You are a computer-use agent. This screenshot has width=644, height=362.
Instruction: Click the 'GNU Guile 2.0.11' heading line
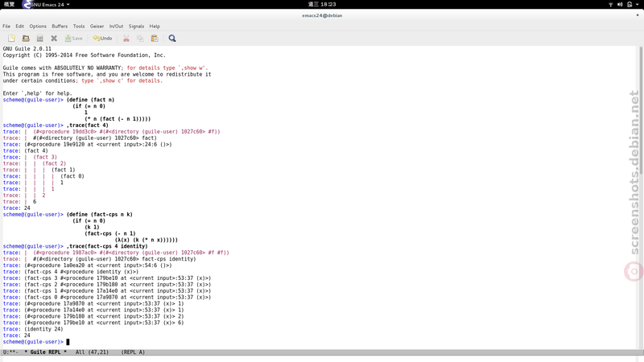pos(27,49)
